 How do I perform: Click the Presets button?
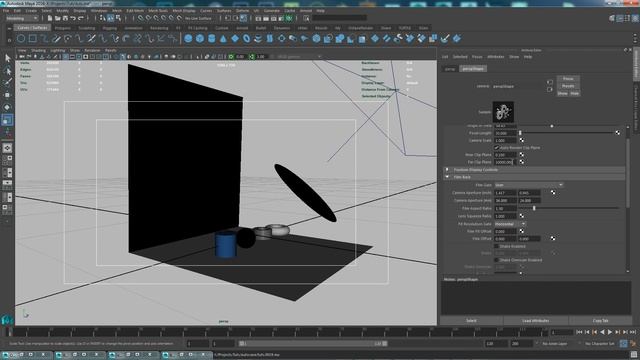pos(568,86)
